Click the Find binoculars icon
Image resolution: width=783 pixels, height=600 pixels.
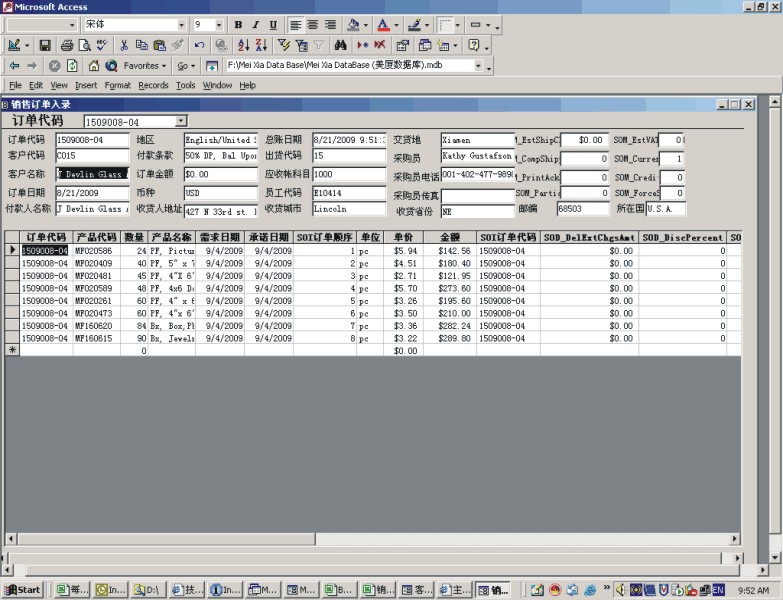click(341, 45)
